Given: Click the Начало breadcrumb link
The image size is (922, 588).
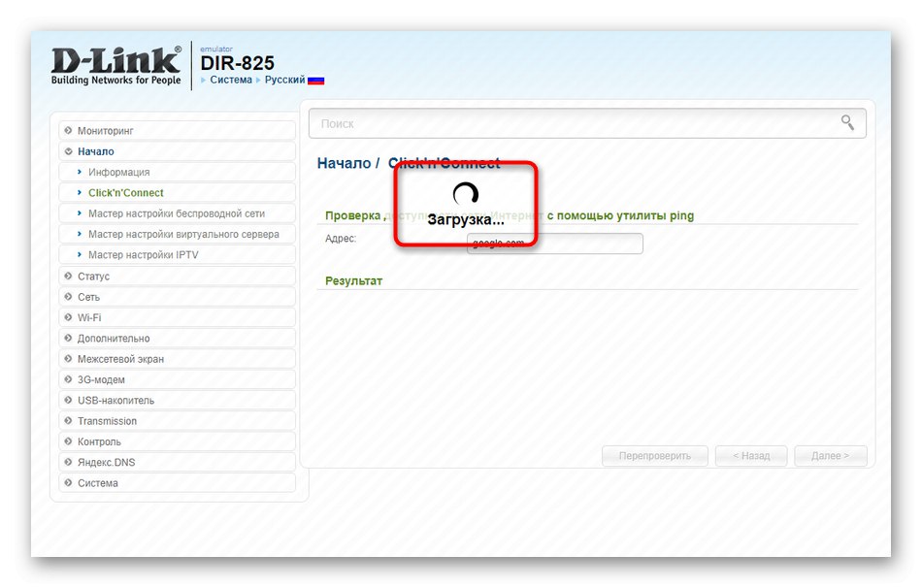Looking at the screenshot, I should [x=344, y=163].
